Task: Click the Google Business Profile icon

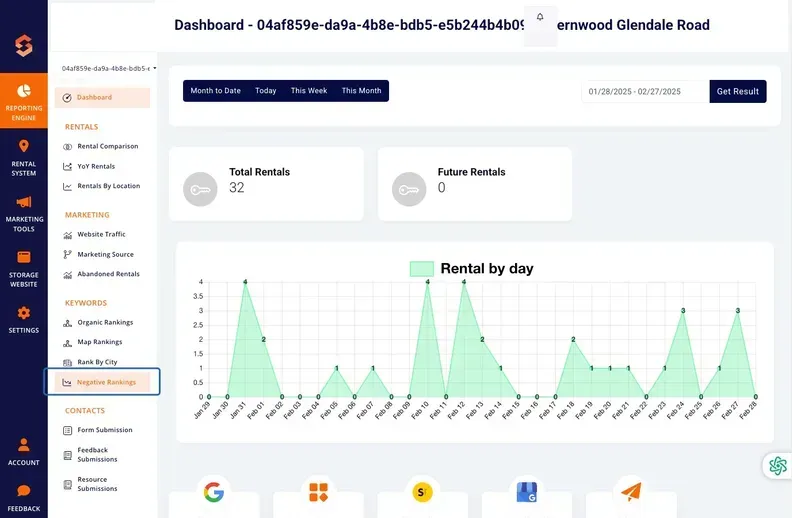Action: 527,492
